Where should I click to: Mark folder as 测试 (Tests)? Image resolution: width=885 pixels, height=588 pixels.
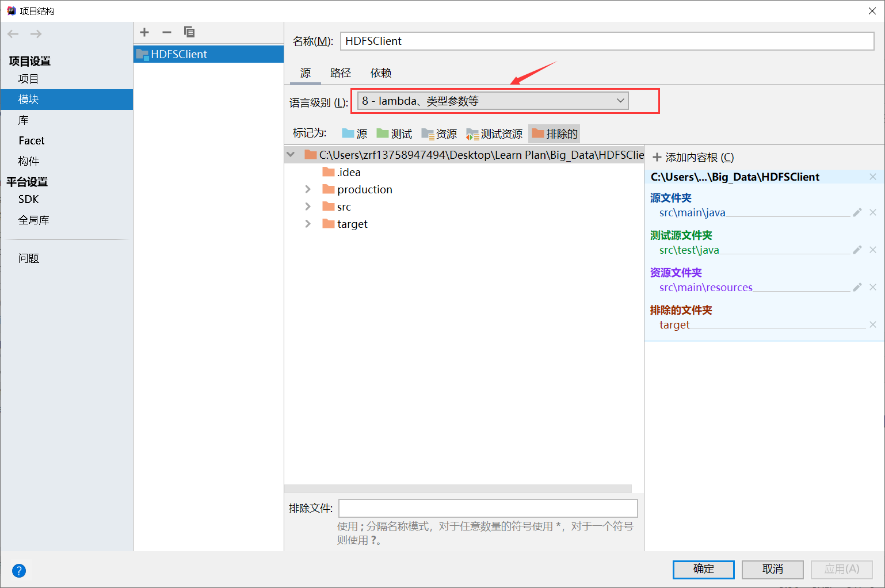click(394, 133)
